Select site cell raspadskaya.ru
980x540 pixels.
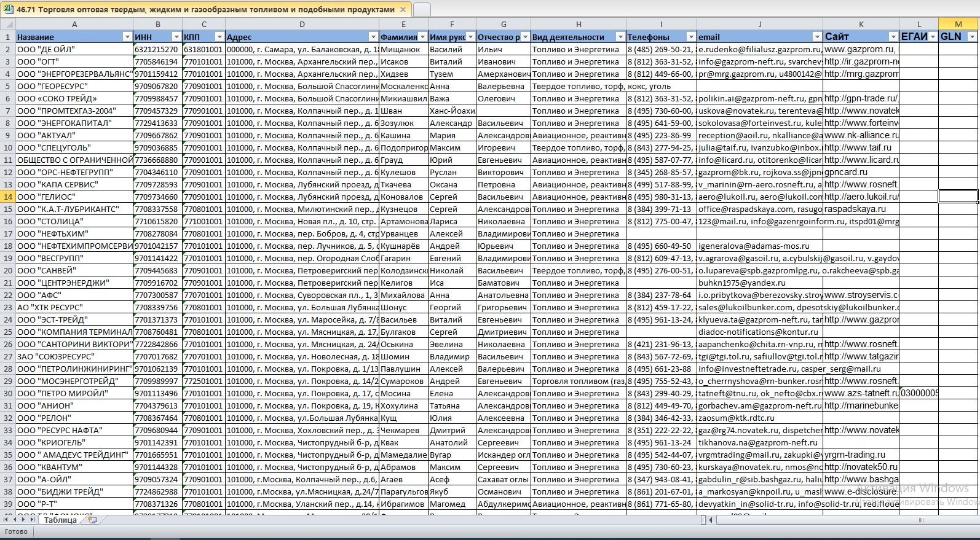861,209
